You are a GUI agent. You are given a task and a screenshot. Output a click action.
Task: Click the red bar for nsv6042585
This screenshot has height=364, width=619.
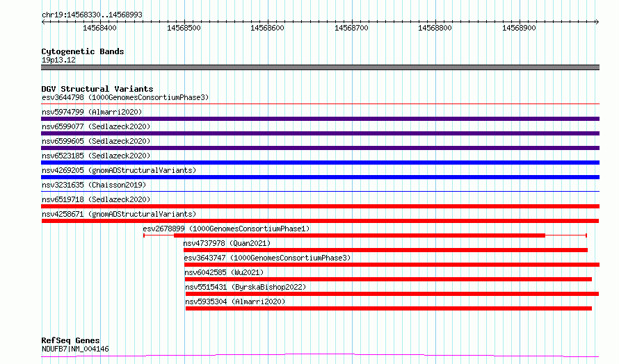click(388, 279)
